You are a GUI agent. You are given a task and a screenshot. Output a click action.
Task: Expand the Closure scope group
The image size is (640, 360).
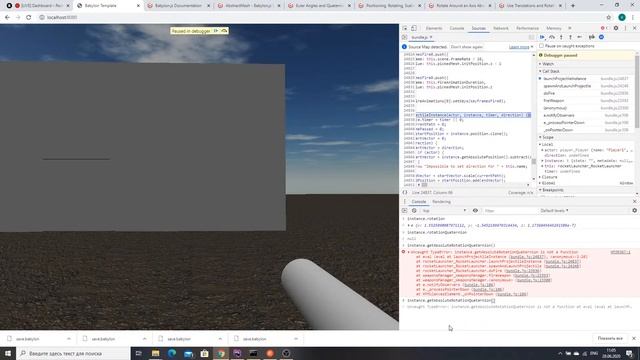pyautogui.click(x=548, y=177)
